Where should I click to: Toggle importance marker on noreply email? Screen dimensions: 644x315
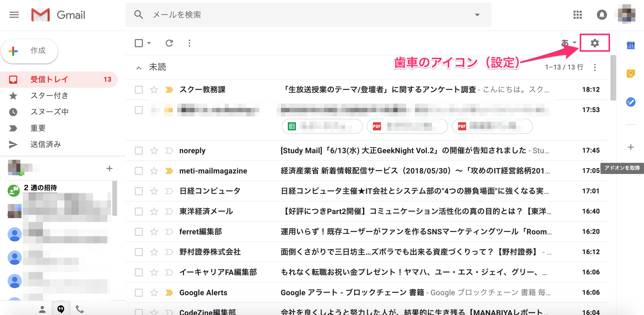click(x=169, y=150)
